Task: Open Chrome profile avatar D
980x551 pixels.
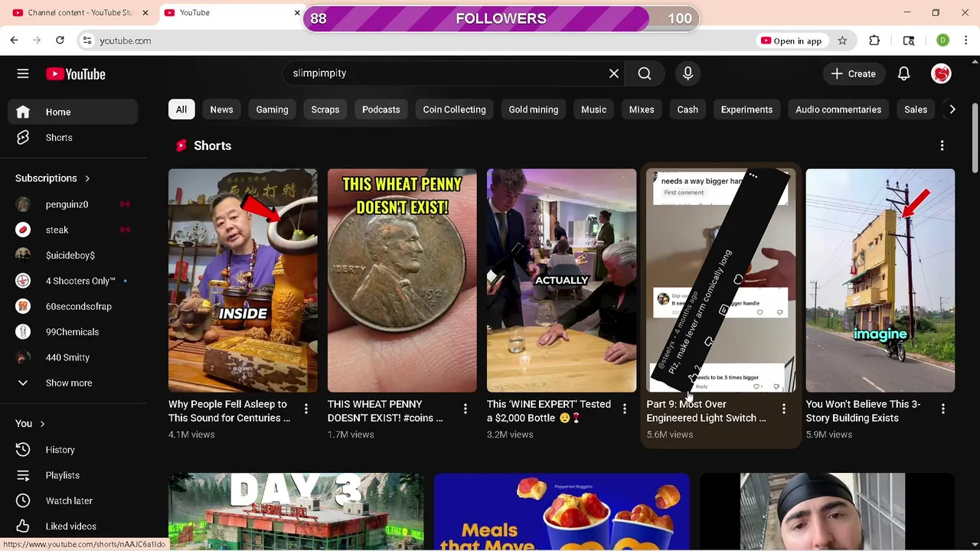Action: tap(942, 41)
